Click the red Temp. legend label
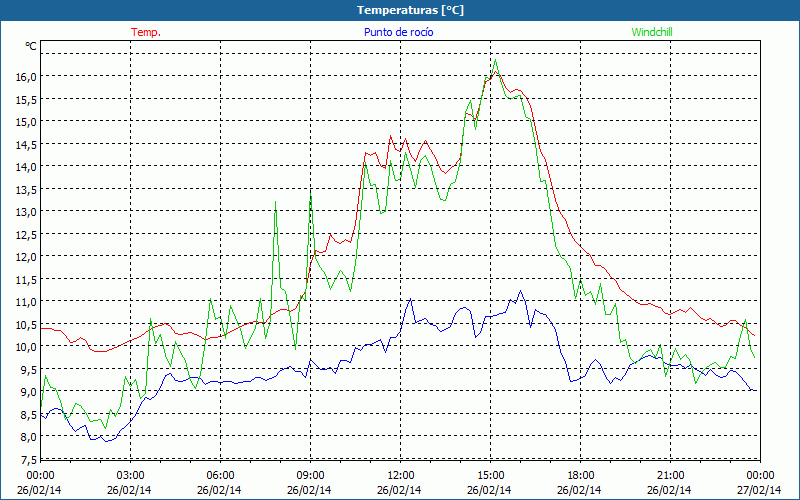800x500 pixels. (146, 32)
